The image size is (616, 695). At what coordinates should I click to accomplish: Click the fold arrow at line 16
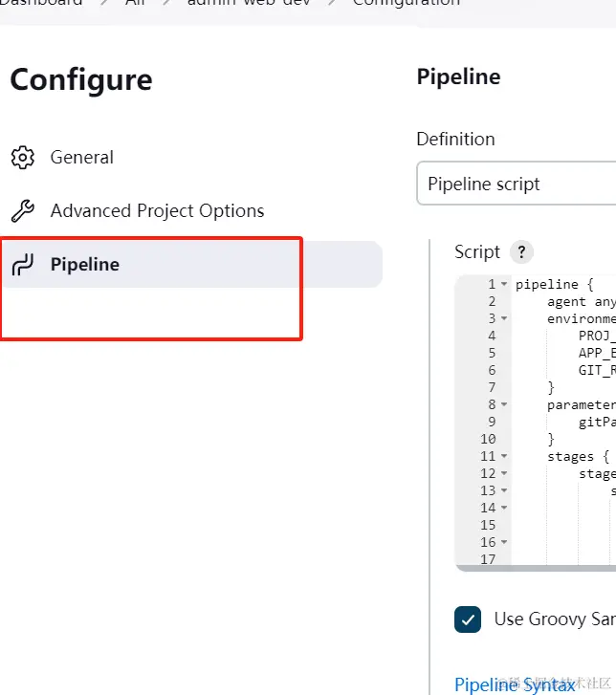[x=504, y=543]
